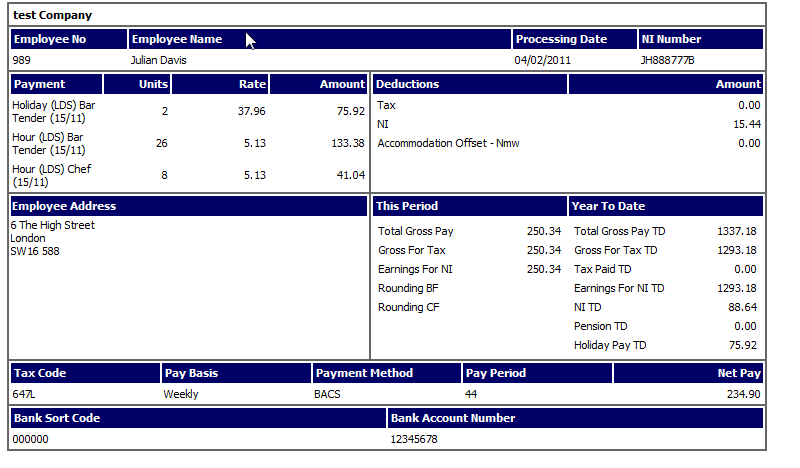Click Hour (LDS) Chef payment row
This screenshot has width=800, height=468.
(x=189, y=175)
